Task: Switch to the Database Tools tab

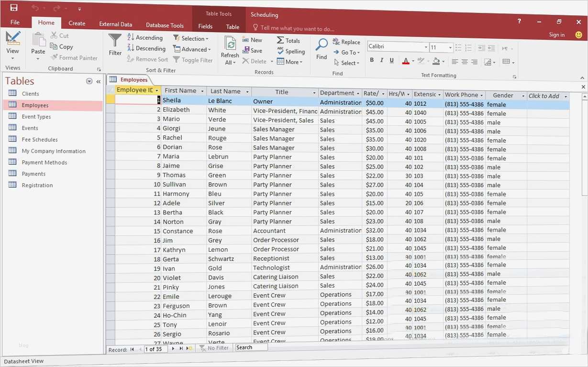Action: 165,25
